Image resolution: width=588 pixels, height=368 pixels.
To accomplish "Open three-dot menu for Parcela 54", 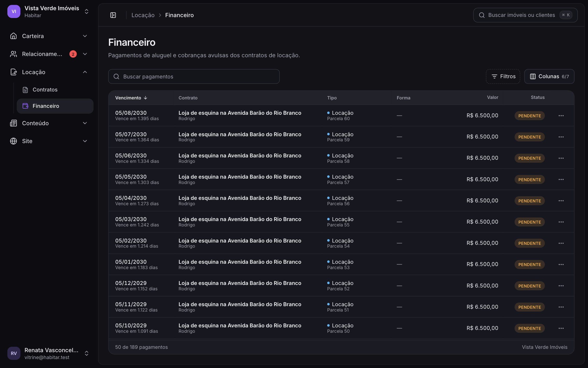I will [x=561, y=243].
